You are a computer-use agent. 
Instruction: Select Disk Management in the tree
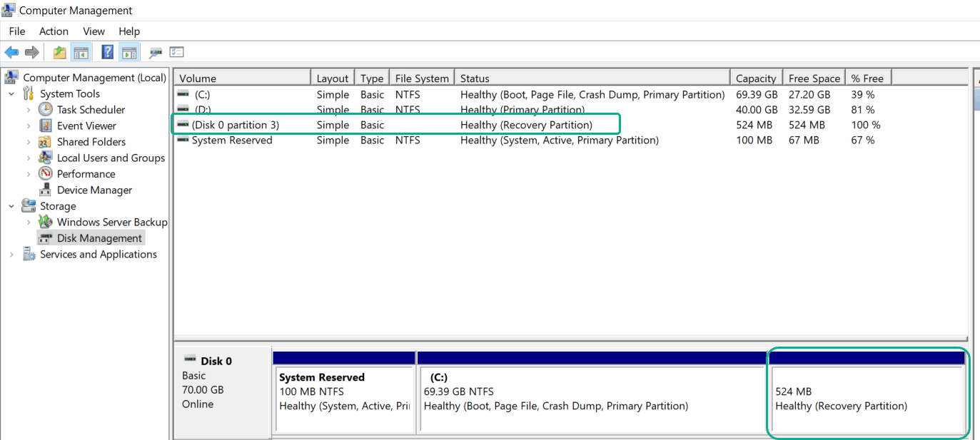(x=99, y=238)
